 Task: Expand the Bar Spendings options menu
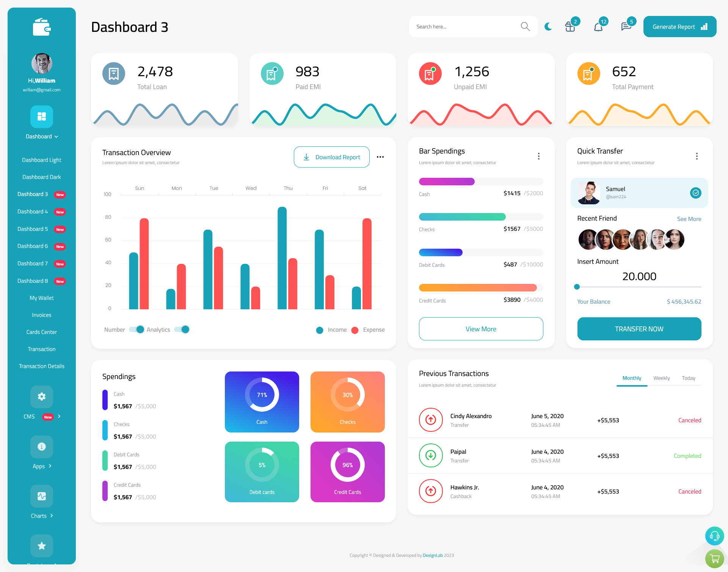[539, 155]
